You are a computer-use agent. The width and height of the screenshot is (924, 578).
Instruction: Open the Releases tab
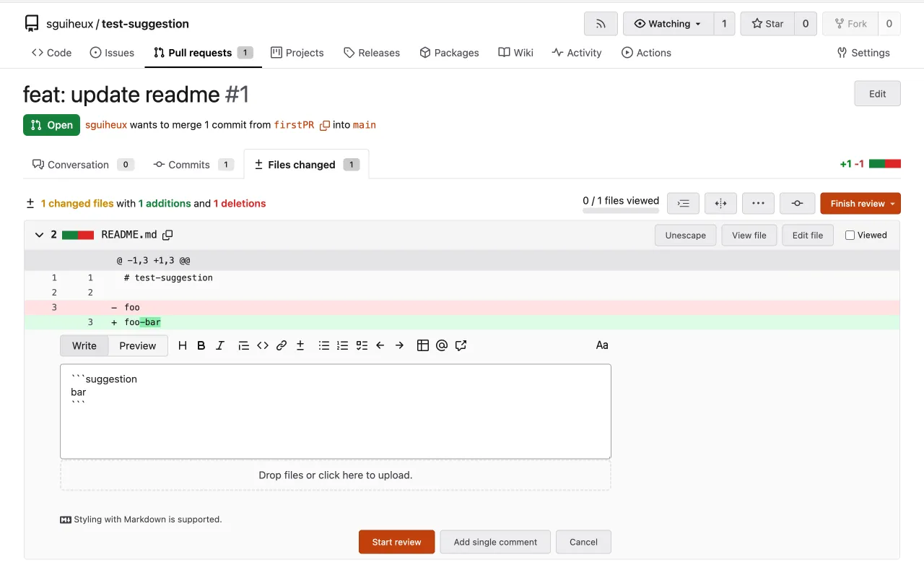click(x=372, y=53)
